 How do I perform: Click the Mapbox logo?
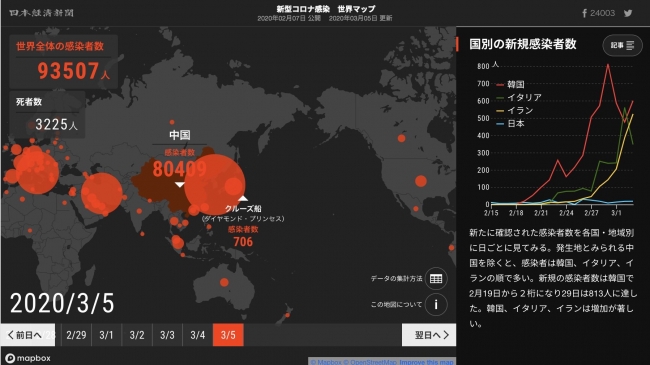point(28,358)
